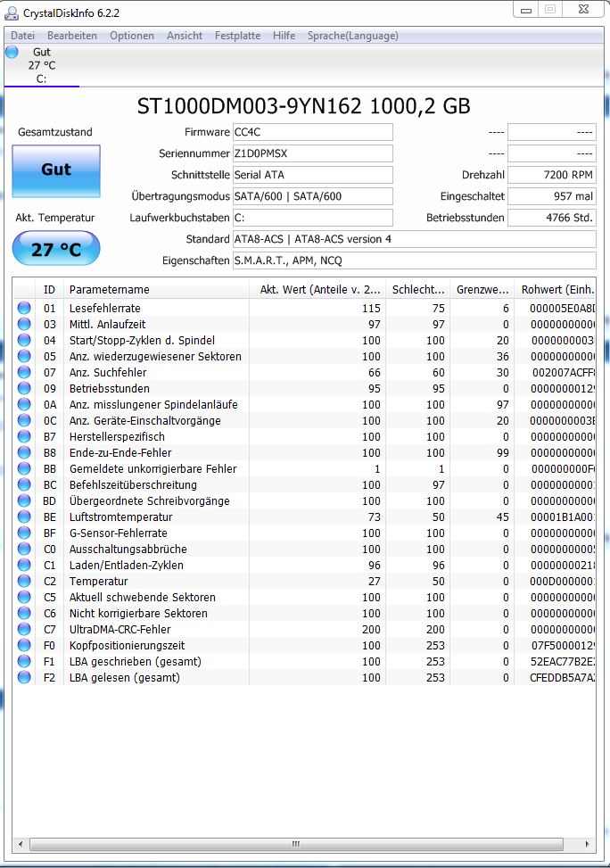610x868 pixels.
Task: Click the status orb for Start/Stopp-Zyklen d. Spindel
Action: click(x=24, y=340)
